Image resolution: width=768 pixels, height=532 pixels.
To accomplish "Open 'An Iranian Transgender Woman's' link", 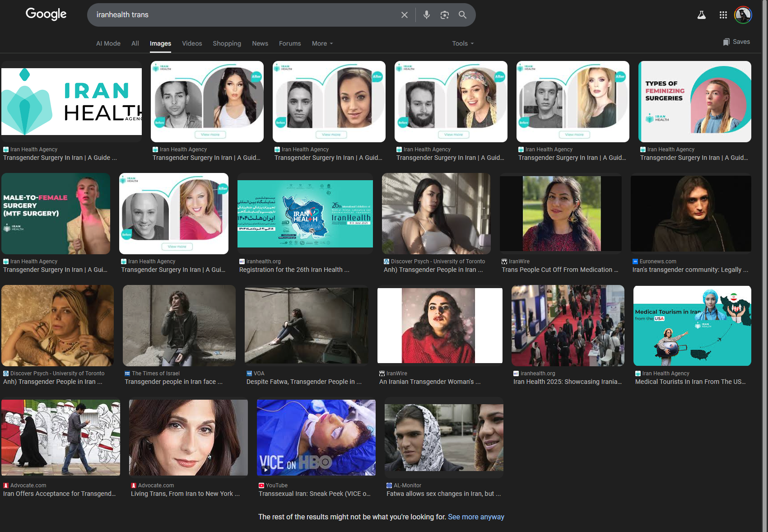I will pyautogui.click(x=430, y=382).
